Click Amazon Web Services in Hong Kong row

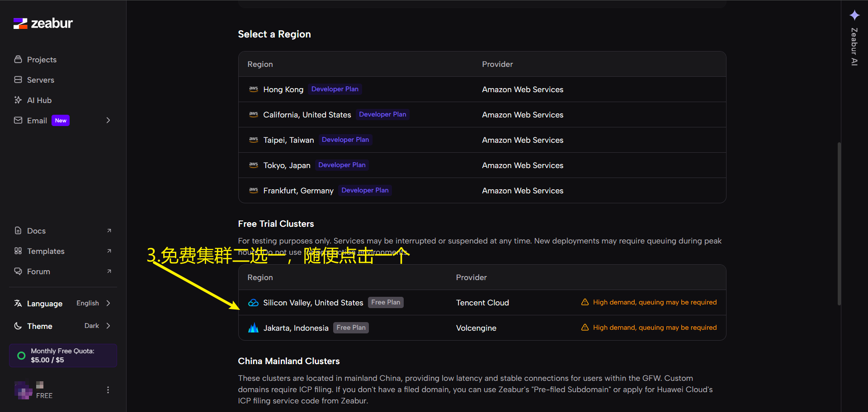[523, 89]
